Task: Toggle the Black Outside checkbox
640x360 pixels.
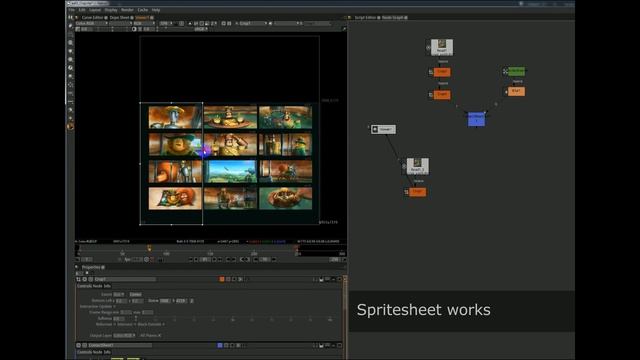Action: pyautogui.click(x=163, y=324)
